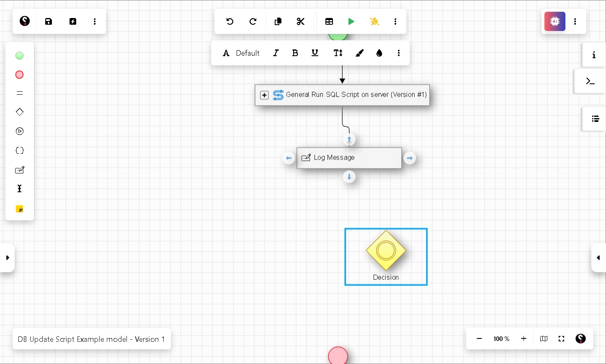Select the green start event shape
Image resolution: width=606 pixels, height=364 pixels.
tap(19, 55)
